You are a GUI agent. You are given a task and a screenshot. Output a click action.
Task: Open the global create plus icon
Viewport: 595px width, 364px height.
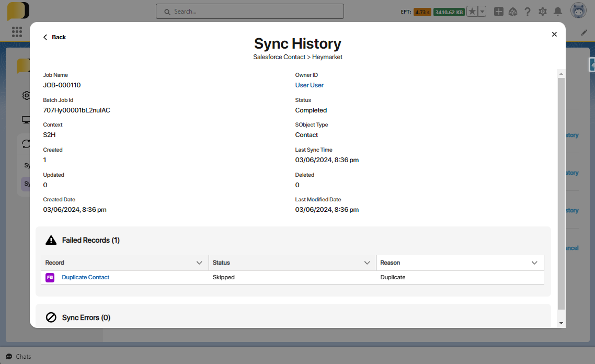pos(499,12)
